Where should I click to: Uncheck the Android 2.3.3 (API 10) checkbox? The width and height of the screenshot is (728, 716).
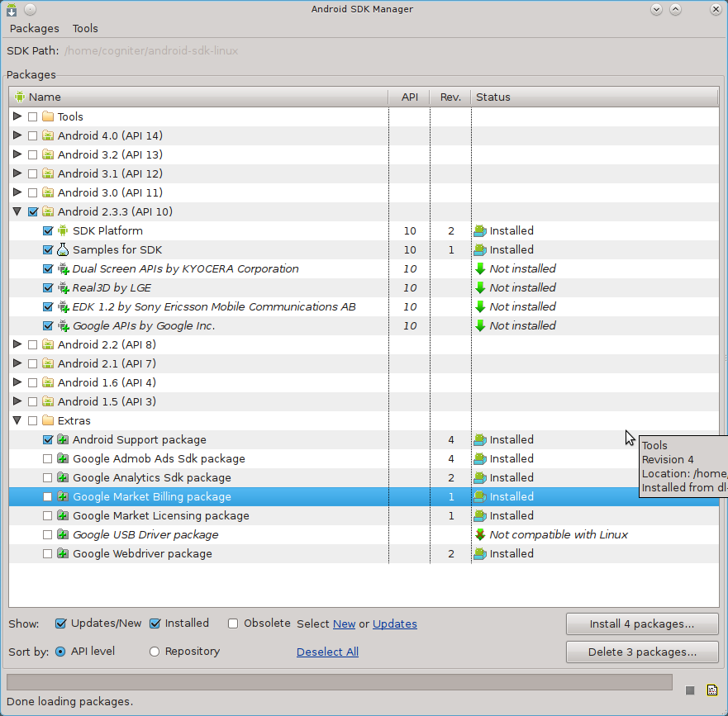pos(32,211)
